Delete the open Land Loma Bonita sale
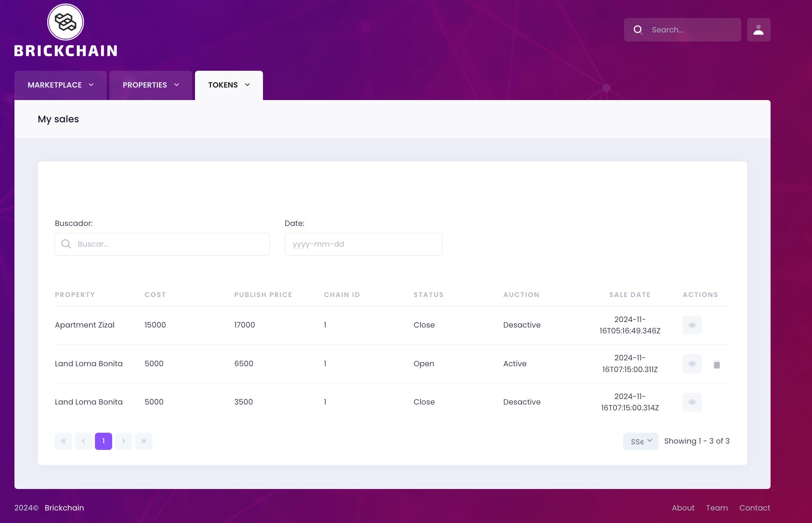812x523 pixels. click(717, 364)
